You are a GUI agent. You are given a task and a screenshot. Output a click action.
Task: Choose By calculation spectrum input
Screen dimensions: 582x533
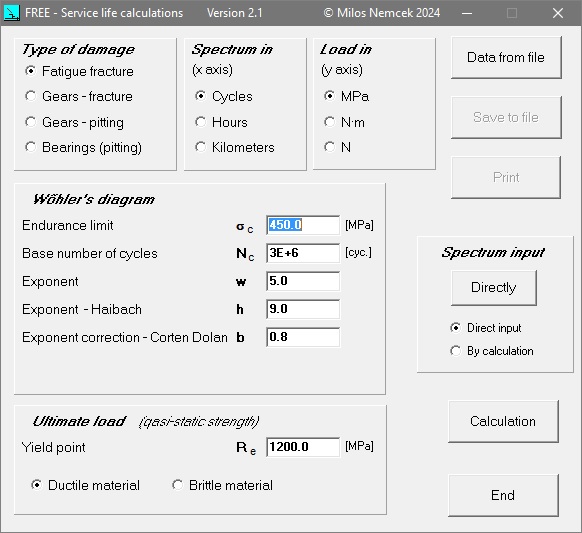492,351
